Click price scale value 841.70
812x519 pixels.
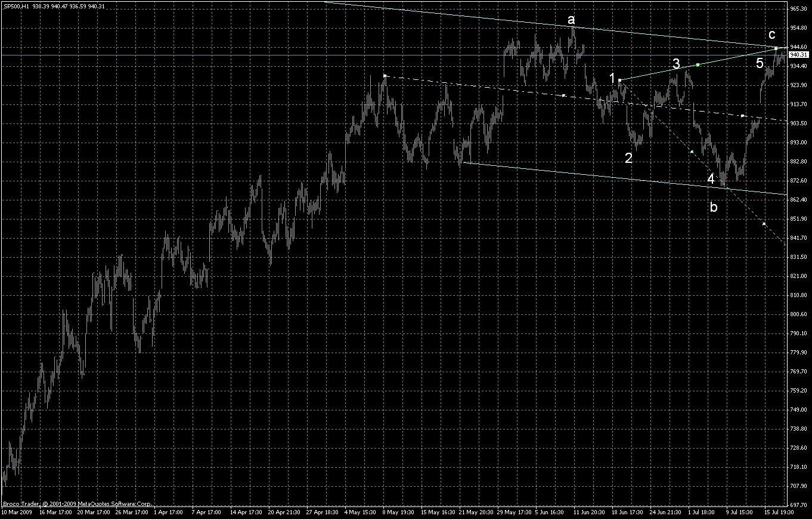click(798, 238)
